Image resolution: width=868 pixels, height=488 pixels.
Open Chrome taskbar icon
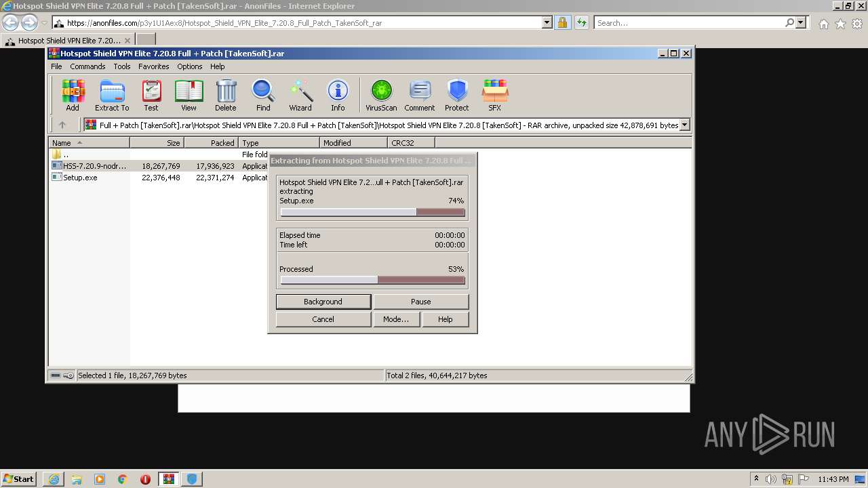click(x=123, y=479)
